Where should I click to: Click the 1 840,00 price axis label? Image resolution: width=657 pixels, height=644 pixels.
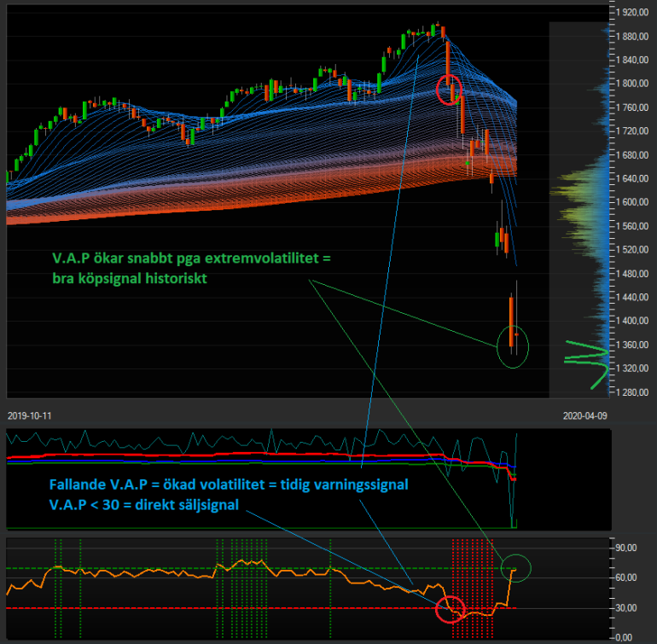pos(632,60)
